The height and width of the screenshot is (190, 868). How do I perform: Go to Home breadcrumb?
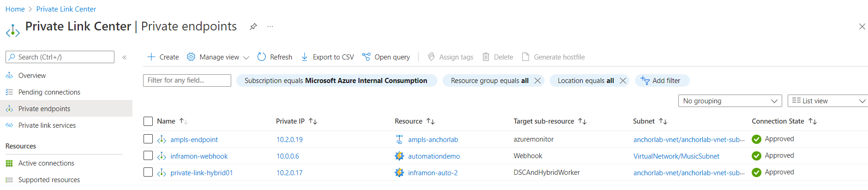click(x=15, y=9)
